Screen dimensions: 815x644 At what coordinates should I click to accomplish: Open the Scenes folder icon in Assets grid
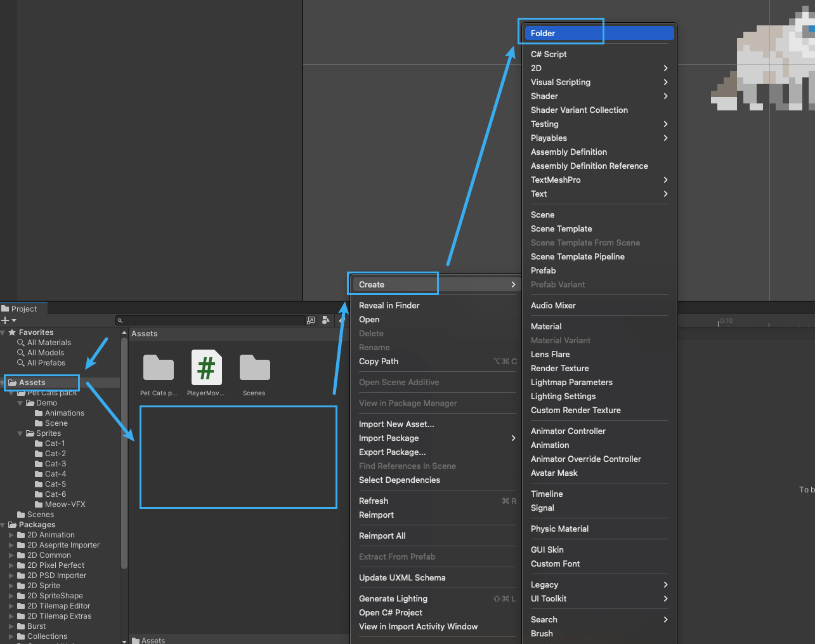254,367
